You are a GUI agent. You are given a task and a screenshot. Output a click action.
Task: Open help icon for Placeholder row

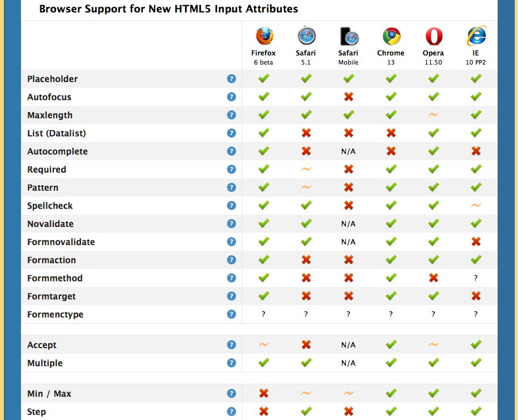pyautogui.click(x=232, y=79)
